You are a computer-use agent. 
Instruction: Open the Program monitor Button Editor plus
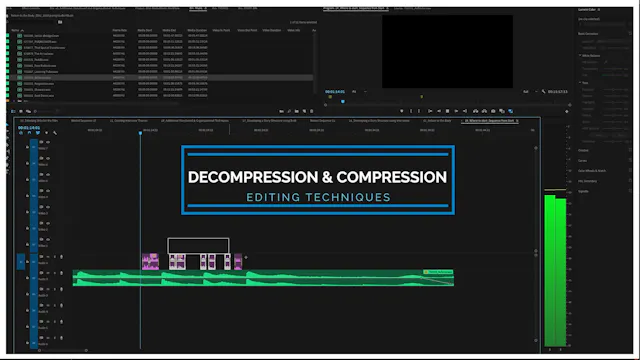click(567, 111)
